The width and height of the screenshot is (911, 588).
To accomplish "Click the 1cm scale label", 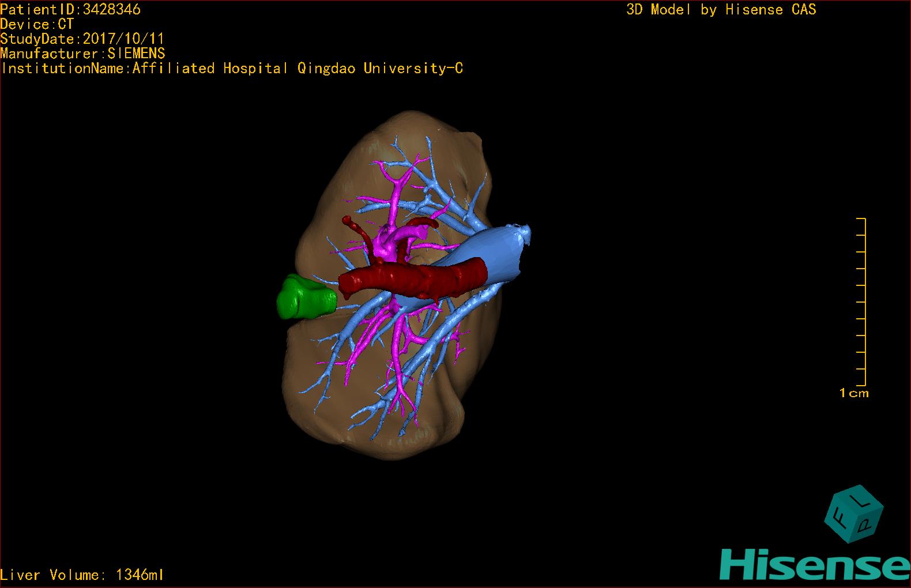I will click(853, 393).
